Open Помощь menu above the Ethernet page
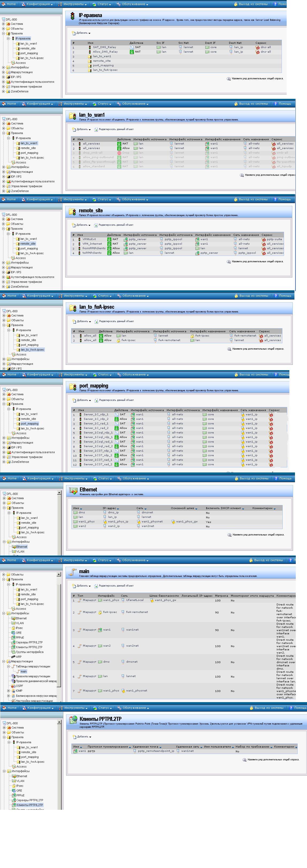Screen dimensions: 307x868 click(x=283, y=479)
